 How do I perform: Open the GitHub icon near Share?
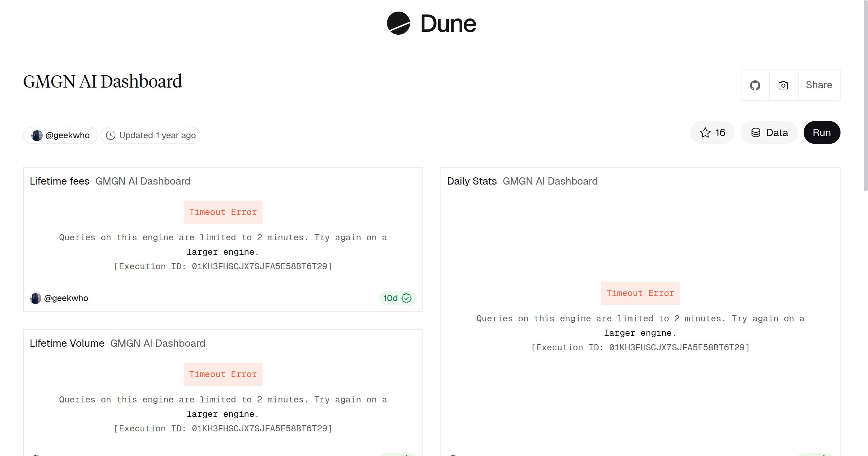pos(755,85)
